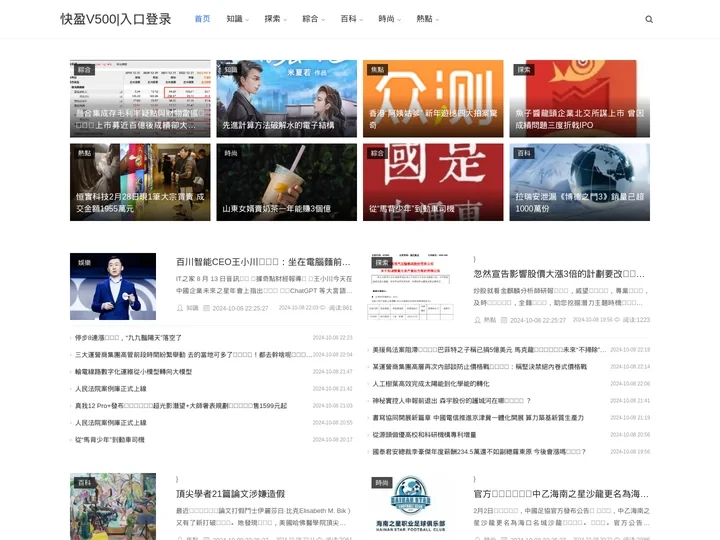
Task: Expand the 時尚 nav dropdown
Action: 390,19
